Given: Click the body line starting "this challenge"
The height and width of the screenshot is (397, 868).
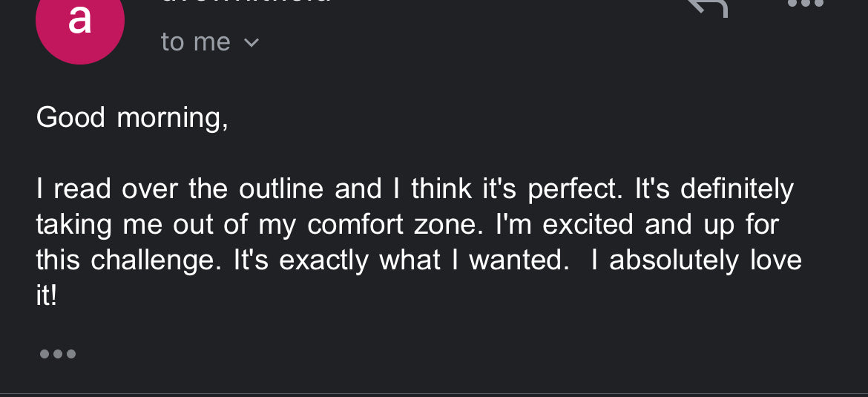Looking at the screenshot, I should pyautogui.click(x=418, y=260).
